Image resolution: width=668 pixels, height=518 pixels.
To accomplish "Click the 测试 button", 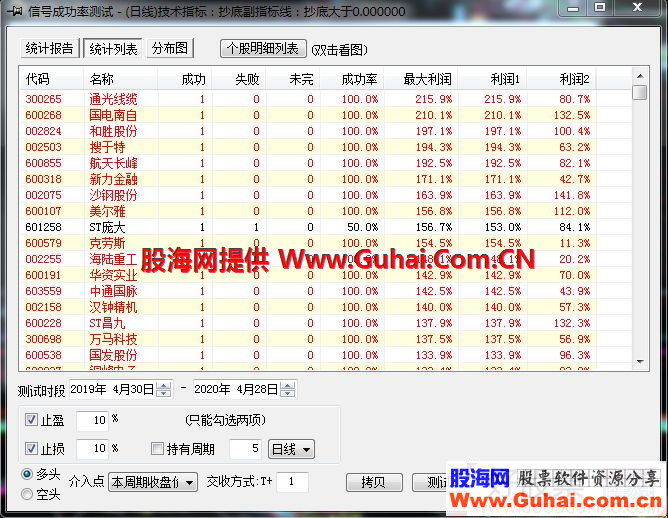I will (x=430, y=482).
